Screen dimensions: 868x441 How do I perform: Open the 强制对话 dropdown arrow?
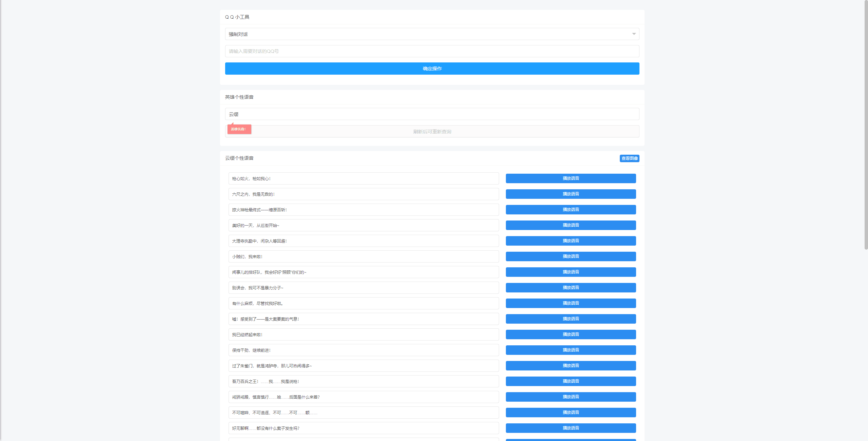point(633,34)
